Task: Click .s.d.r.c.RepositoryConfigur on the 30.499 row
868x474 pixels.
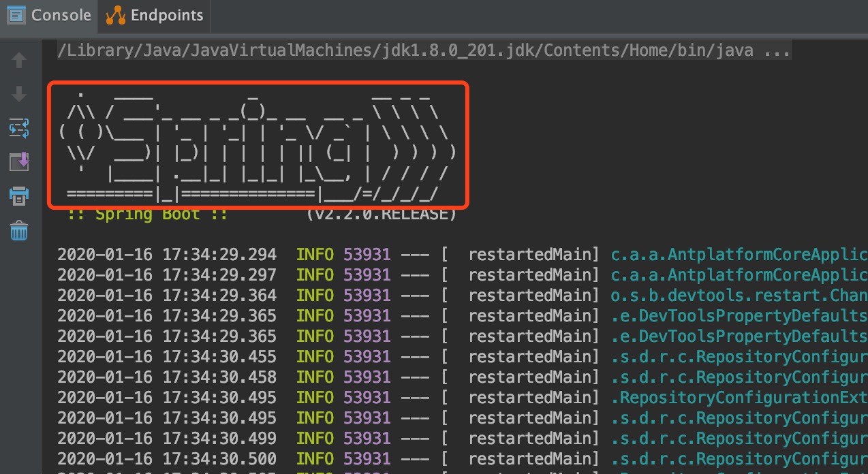Action: click(x=739, y=439)
